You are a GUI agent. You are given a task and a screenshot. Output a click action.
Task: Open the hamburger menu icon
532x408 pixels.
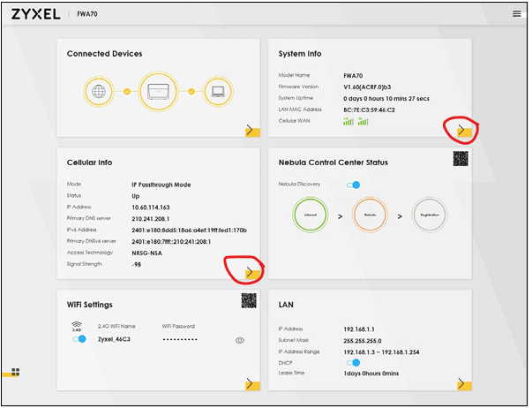click(517, 13)
